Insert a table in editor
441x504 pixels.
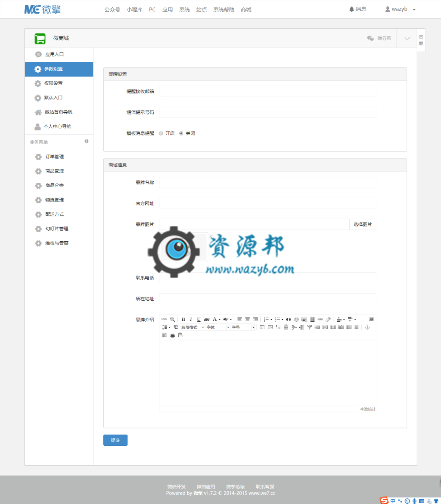(262, 327)
